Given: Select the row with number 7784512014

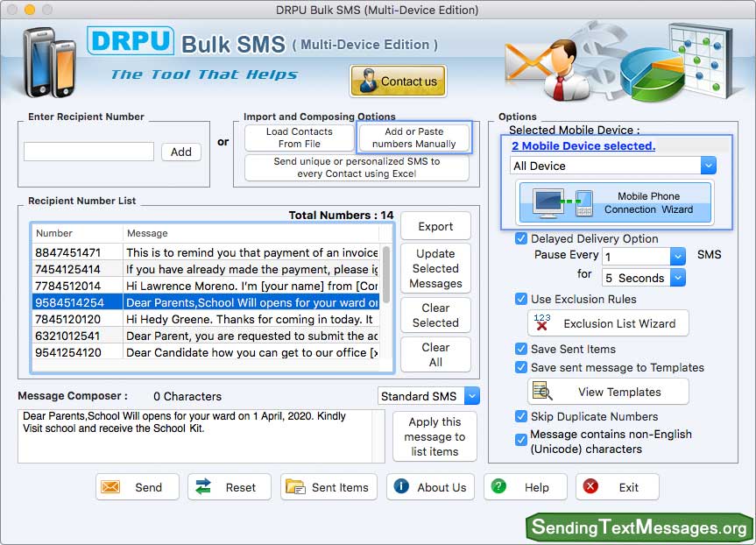Looking at the screenshot, I should pyautogui.click(x=206, y=286).
